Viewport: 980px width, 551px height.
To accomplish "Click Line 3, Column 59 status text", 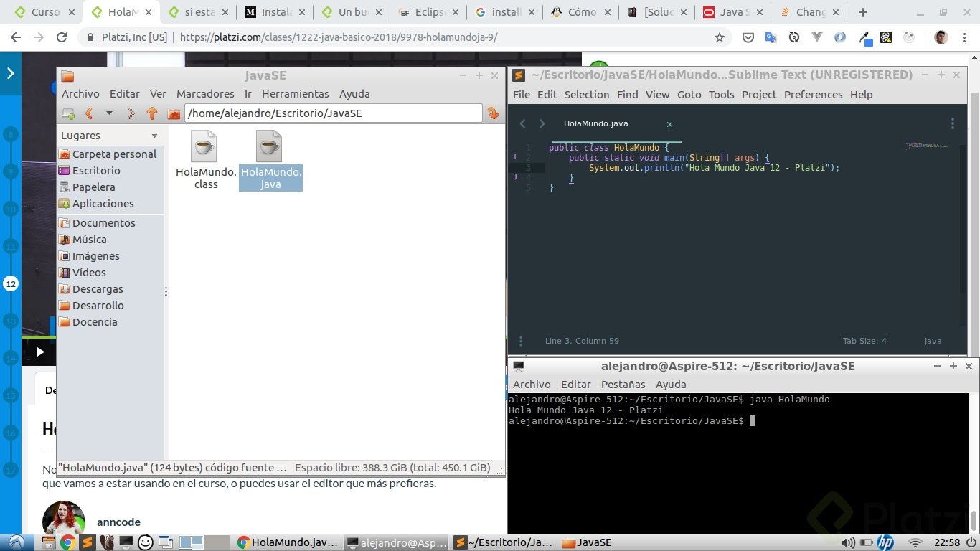I will pos(582,341).
